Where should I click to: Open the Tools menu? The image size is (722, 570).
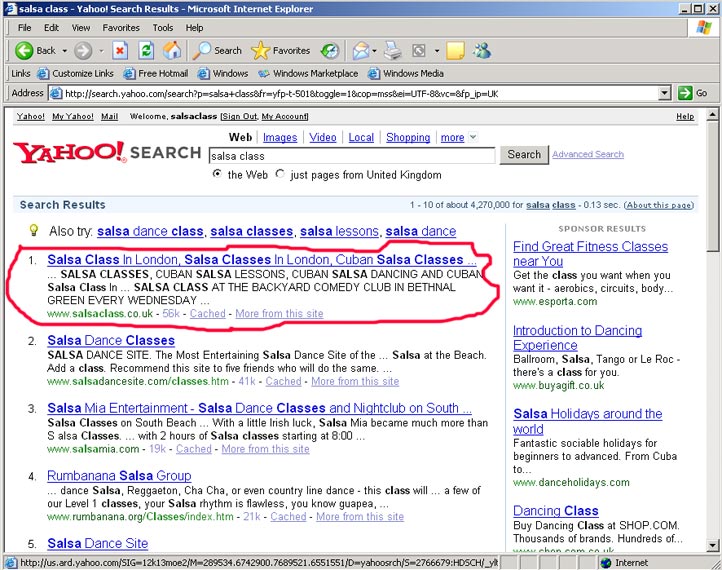[x=163, y=27]
